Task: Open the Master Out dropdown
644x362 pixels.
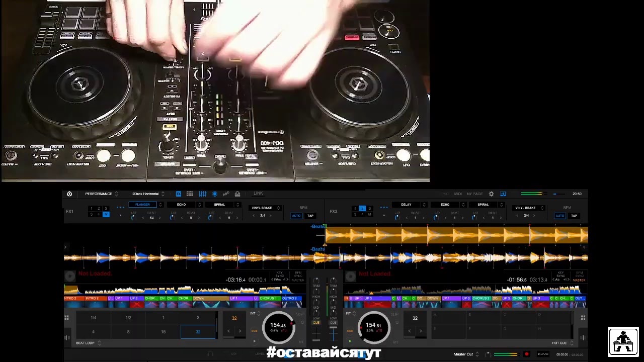Action: [x=466, y=354]
